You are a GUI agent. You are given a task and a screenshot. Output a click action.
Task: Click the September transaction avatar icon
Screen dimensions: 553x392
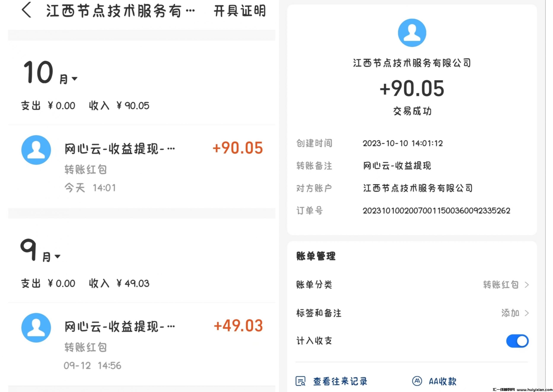36,327
